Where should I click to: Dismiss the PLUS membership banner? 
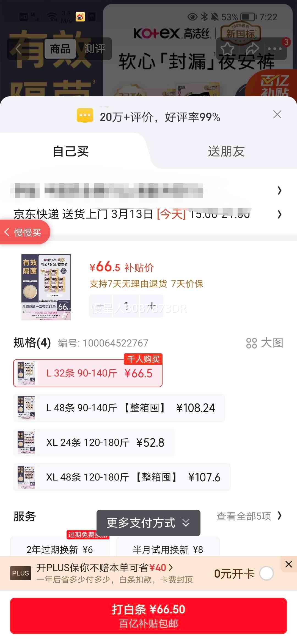point(289,564)
